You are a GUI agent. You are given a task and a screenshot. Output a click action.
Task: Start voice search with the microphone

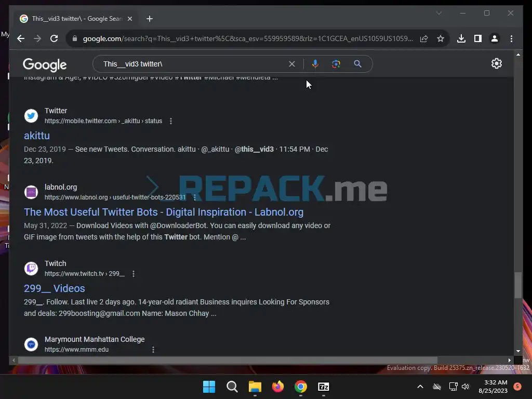point(315,64)
